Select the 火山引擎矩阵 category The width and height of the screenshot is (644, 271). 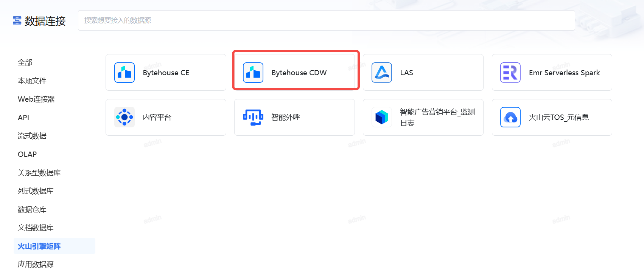click(54, 246)
